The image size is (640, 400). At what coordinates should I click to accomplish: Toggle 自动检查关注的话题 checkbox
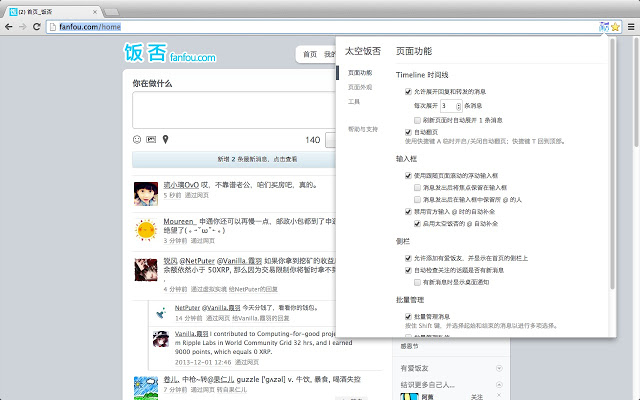[408, 270]
